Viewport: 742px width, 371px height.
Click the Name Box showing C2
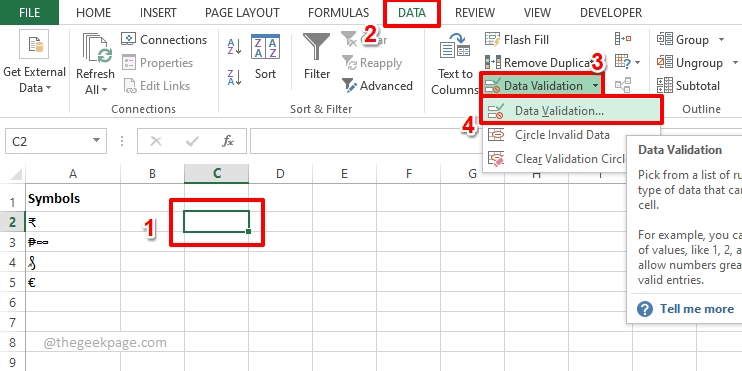pos(47,141)
